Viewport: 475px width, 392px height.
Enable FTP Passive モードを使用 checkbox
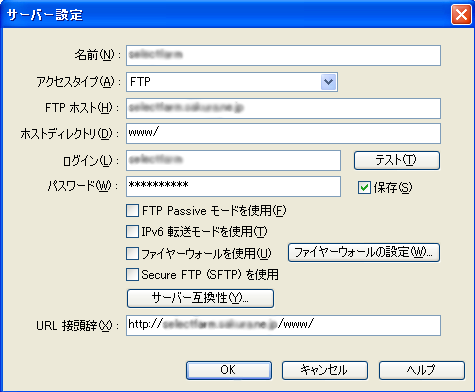click(132, 211)
